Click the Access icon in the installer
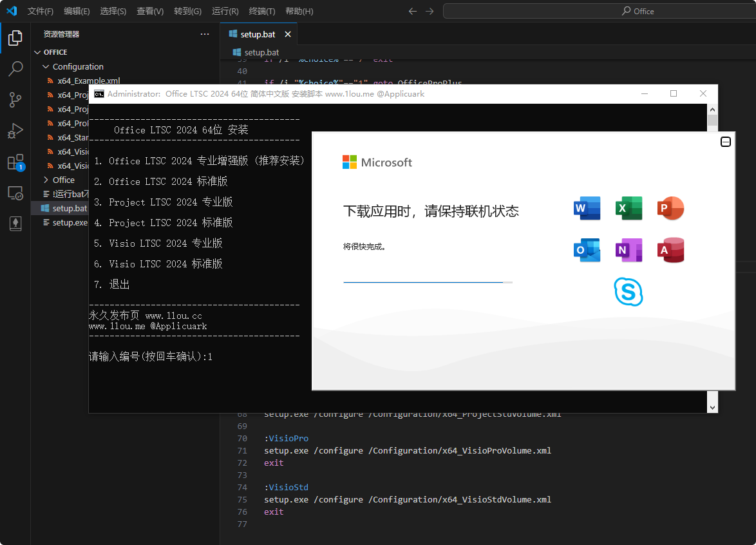Screen dimensions: 756x545 [670, 250]
